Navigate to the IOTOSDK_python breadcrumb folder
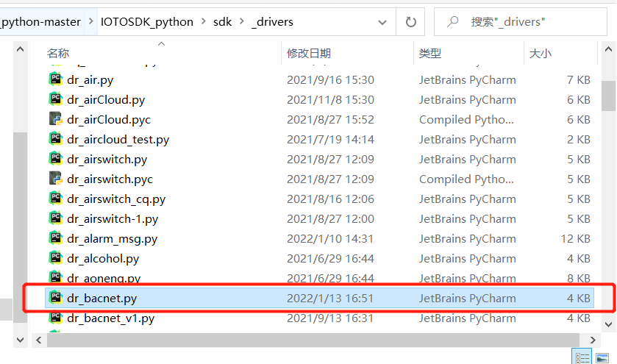This screenshot has width=617, height=364. (x=146, y=22)
